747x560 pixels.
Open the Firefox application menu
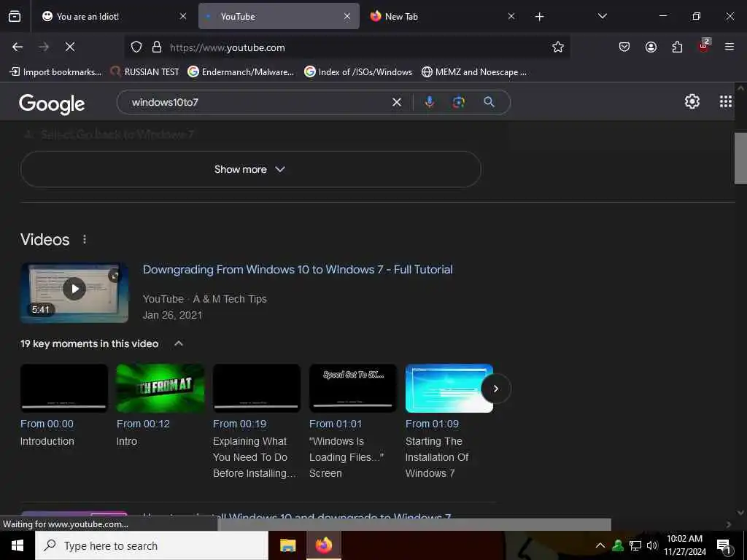(729, 47)
